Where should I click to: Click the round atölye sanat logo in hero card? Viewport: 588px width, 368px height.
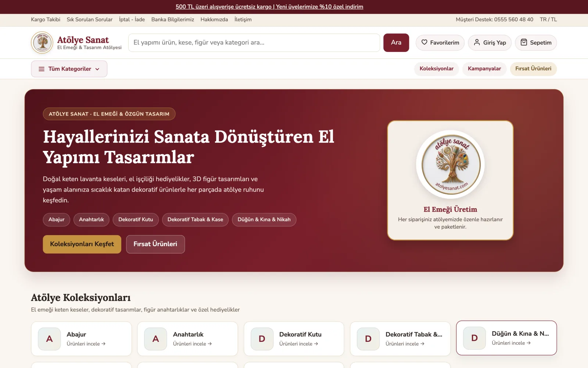tap(451, 164)
